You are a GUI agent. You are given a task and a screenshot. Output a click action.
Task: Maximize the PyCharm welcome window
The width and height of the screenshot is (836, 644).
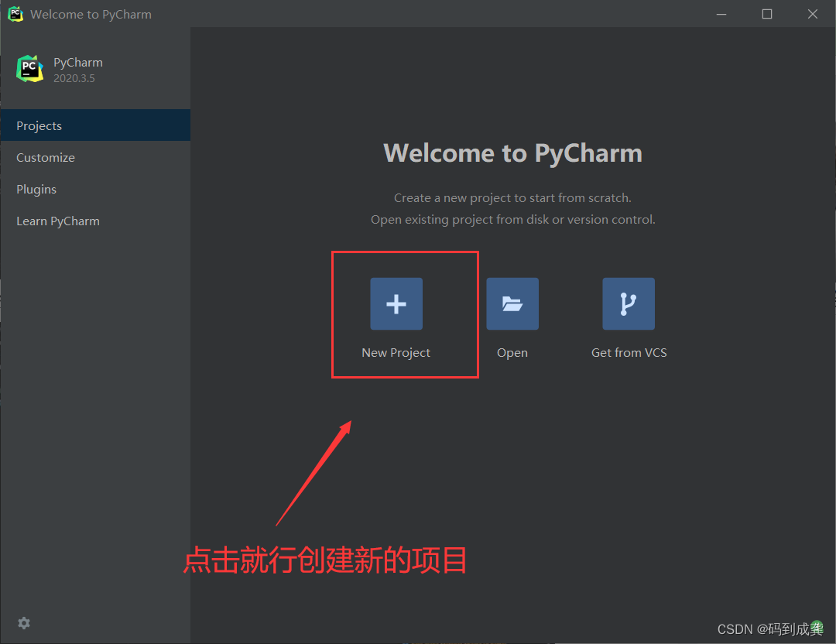coord(766,13)
